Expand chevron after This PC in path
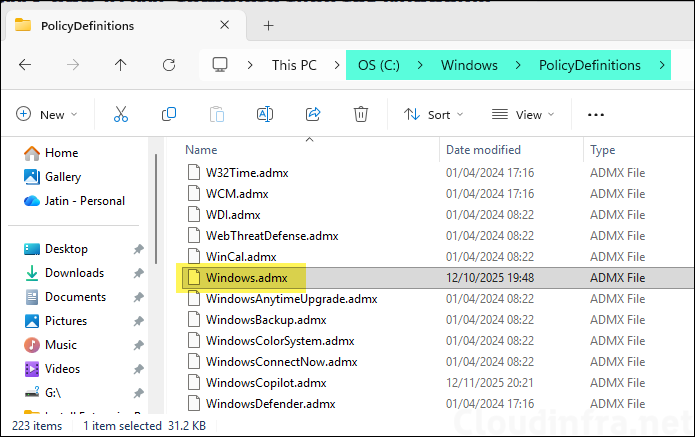695x437 pixels. [x=337, y=65]
